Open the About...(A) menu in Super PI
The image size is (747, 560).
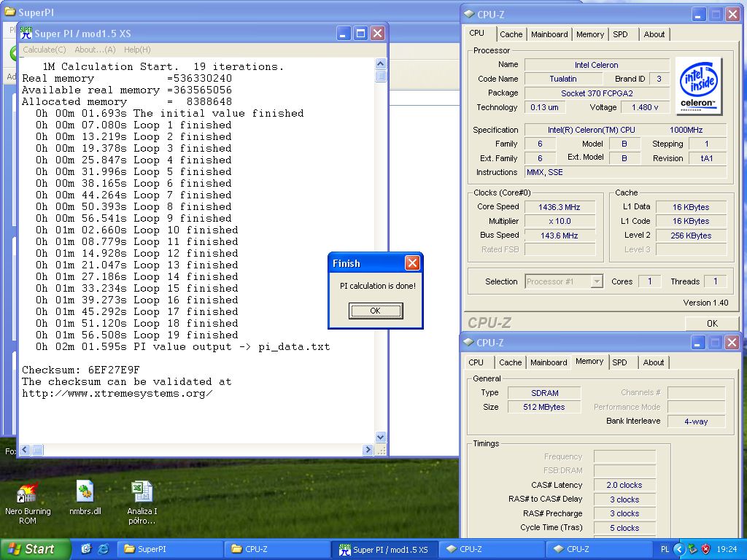95,50
